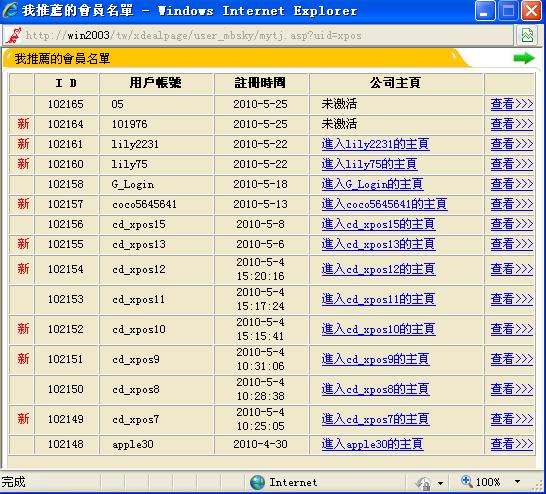Open the coco5645641 homepage link
Viewport: 546px width, 494px height.
[x=384, y=204]
